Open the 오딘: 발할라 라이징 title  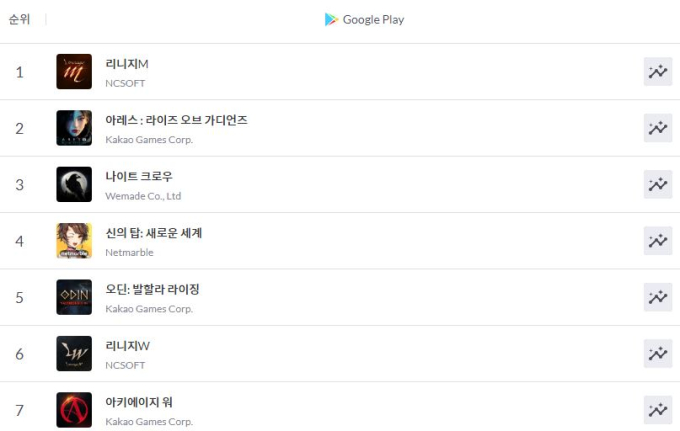152,289
